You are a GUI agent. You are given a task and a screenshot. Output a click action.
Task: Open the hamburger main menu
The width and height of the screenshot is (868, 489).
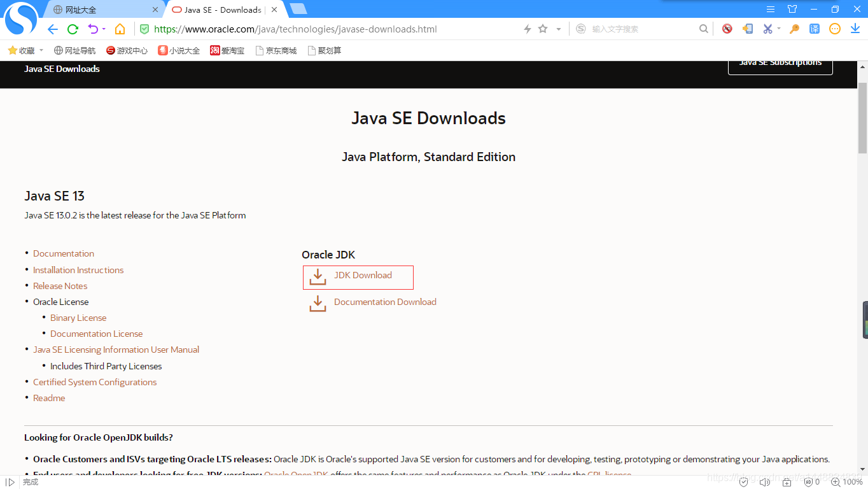[x=771, y=10]
